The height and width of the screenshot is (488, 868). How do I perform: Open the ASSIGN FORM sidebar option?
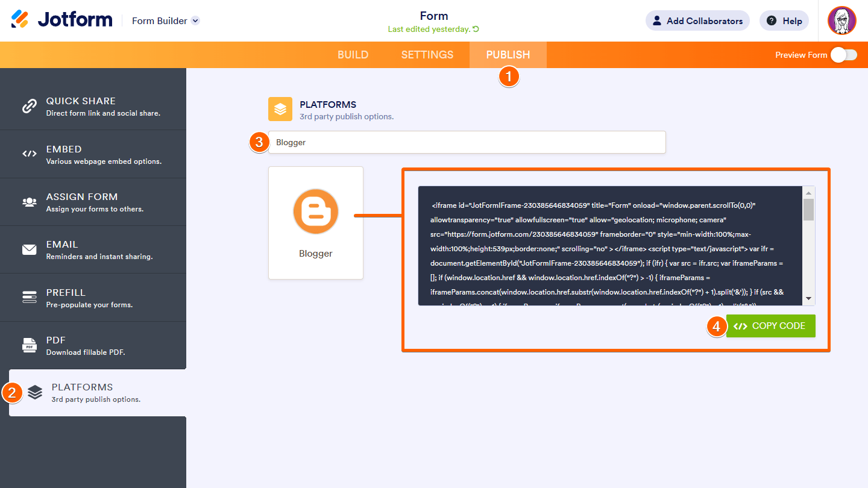click(x=93, y=202)
